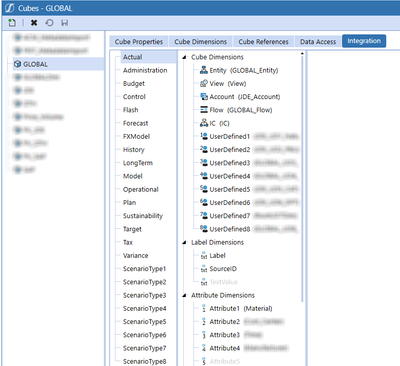Viewport: 400px width, 366px height.
Task: Click the UserDefined3 icon
Action: click(204, 163)
